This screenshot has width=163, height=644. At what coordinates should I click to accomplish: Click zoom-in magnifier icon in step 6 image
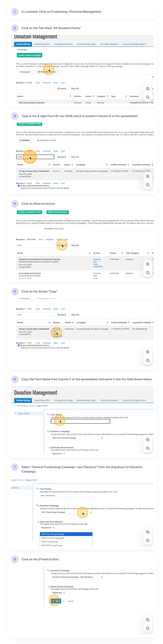pyautogui.click(x=148, y=440)
